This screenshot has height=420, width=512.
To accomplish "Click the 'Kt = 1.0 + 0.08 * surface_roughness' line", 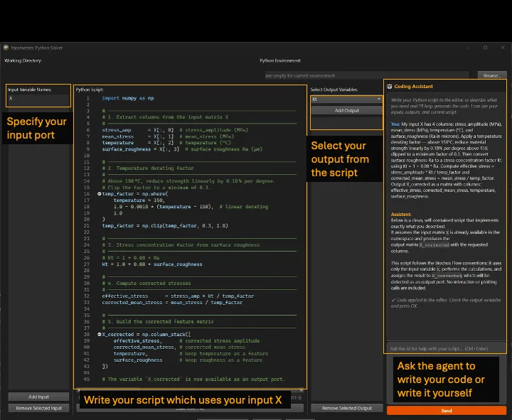I will pos(152,264).
